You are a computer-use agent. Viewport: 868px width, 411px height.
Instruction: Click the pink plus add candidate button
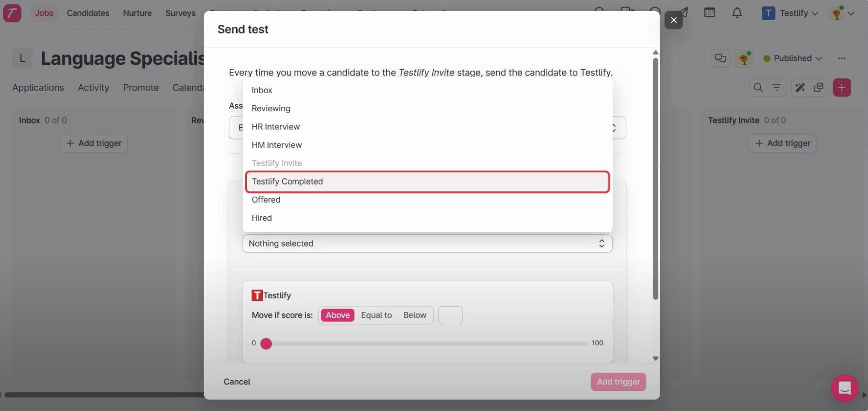coord(842,88)
